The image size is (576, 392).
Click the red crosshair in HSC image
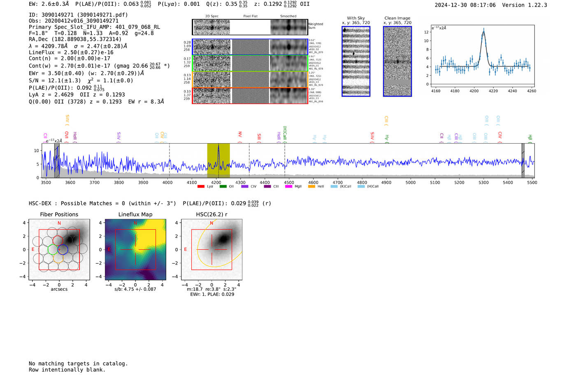click(211, 250)
